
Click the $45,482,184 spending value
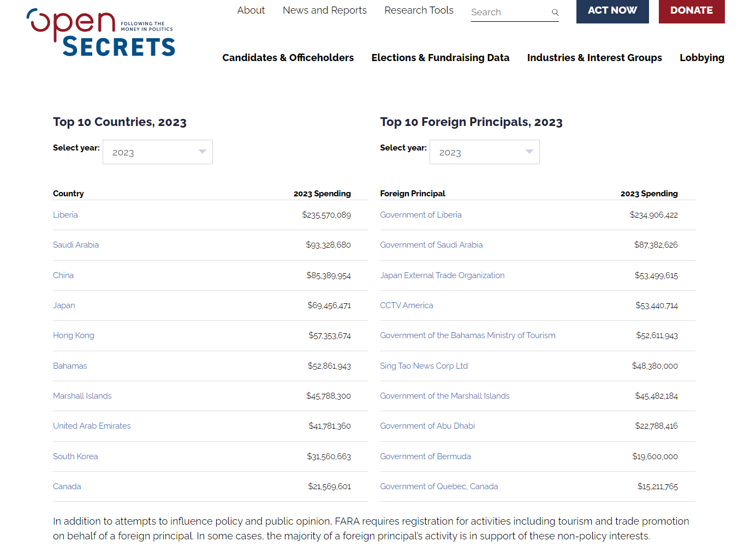[x=656, y=396]
